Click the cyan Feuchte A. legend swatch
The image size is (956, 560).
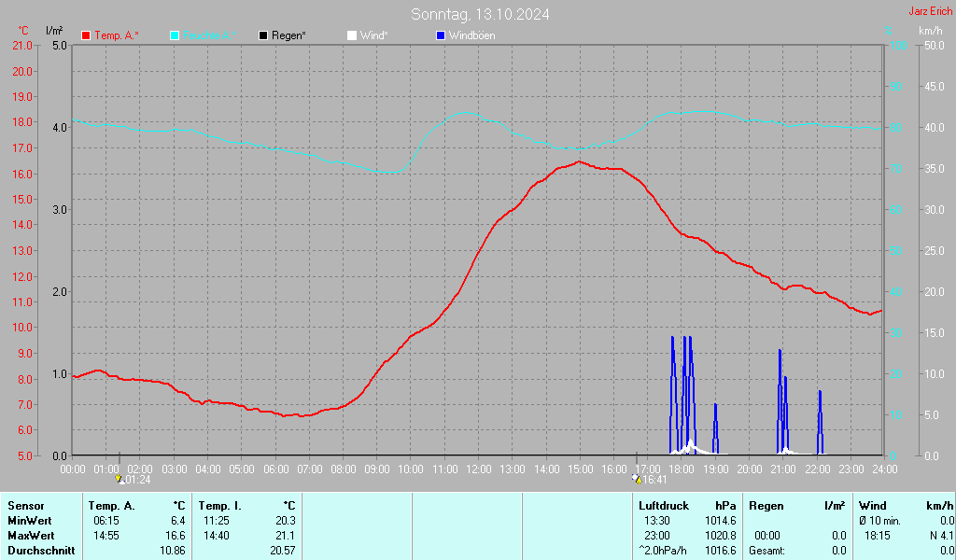tap(175, 35)
